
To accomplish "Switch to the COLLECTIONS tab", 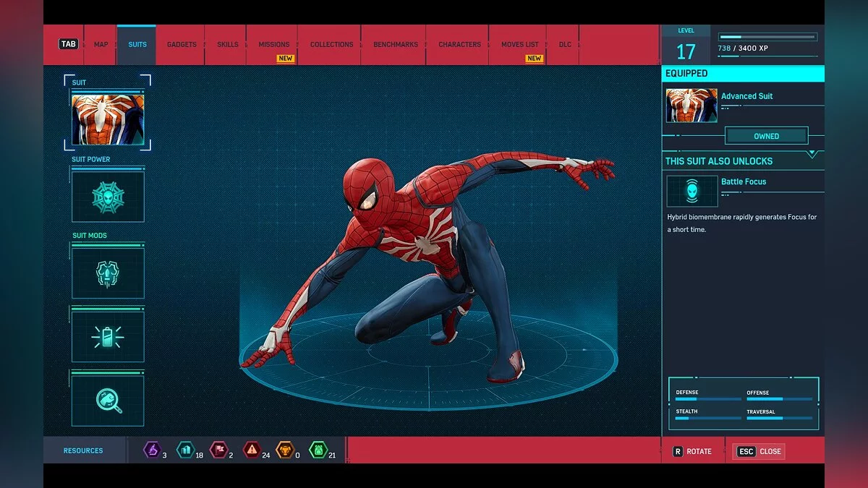I will [331, 44].
